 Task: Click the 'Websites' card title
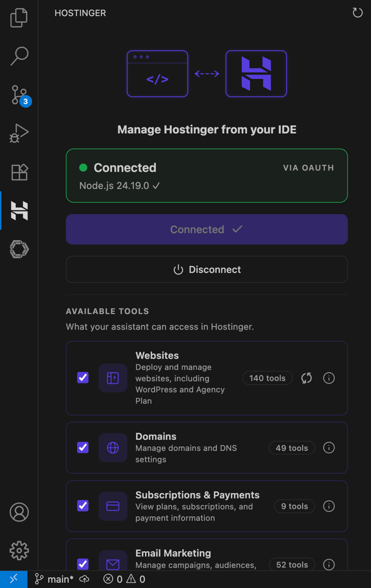(x=157, y=355)
